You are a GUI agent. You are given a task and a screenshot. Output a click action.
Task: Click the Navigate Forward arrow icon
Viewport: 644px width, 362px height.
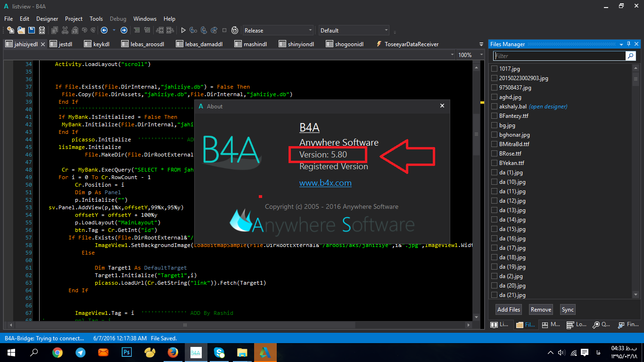pyautogui.click(x=124, y=30)
